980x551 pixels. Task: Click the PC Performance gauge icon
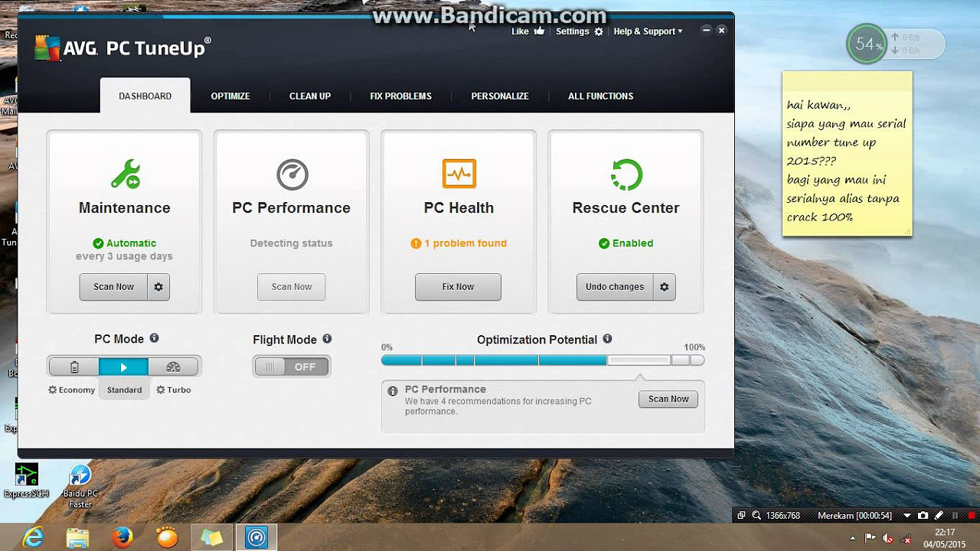[292, 174]
